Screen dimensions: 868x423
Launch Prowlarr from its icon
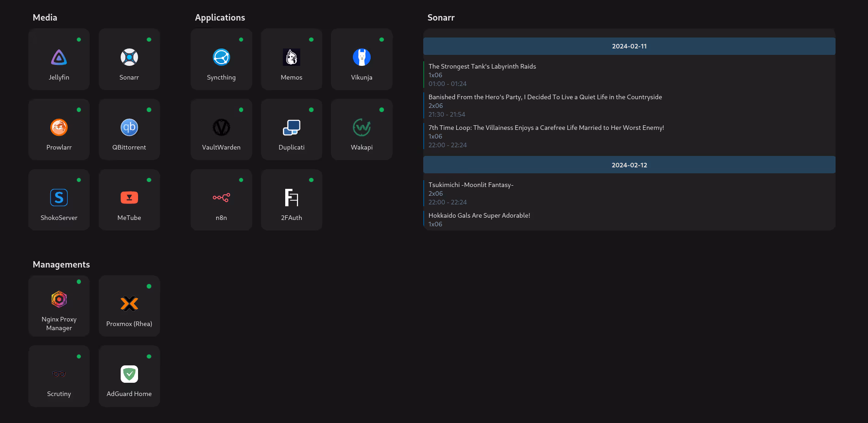pos(59,127)
